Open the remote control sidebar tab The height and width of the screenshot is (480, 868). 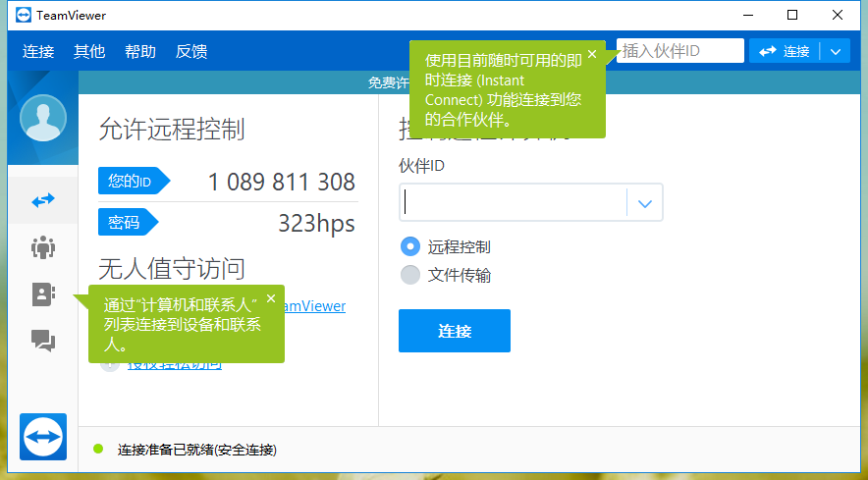[x=43, y=200]
